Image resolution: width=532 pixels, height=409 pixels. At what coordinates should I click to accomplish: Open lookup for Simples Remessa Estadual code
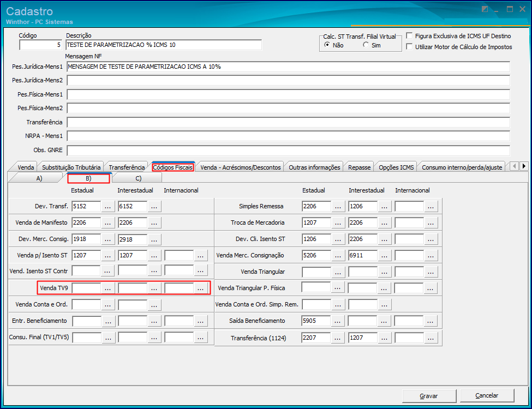coord(338,206)
